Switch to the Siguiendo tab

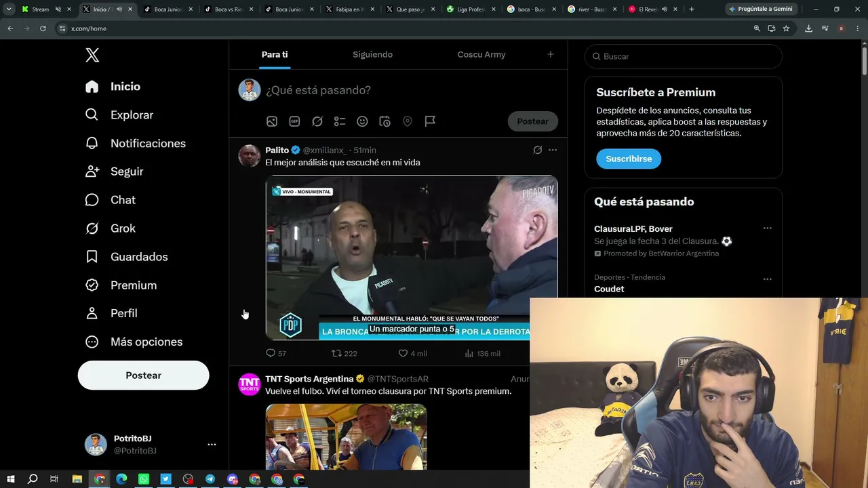372,54
